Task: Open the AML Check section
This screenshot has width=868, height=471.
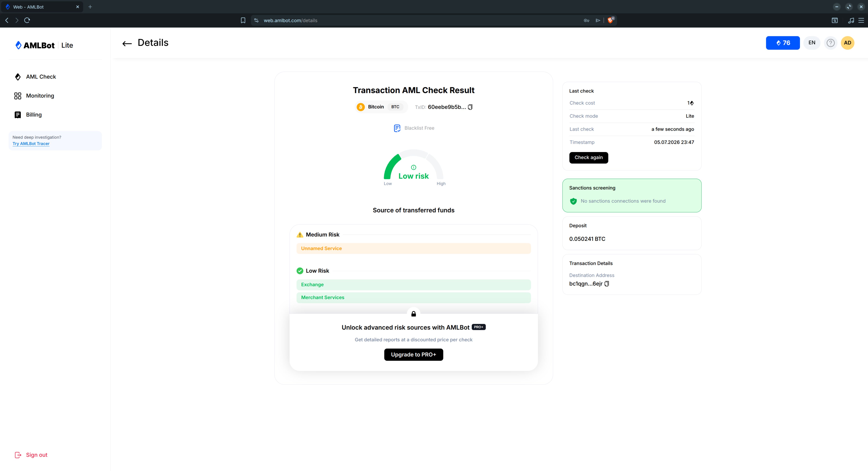Action: point(35,77)
